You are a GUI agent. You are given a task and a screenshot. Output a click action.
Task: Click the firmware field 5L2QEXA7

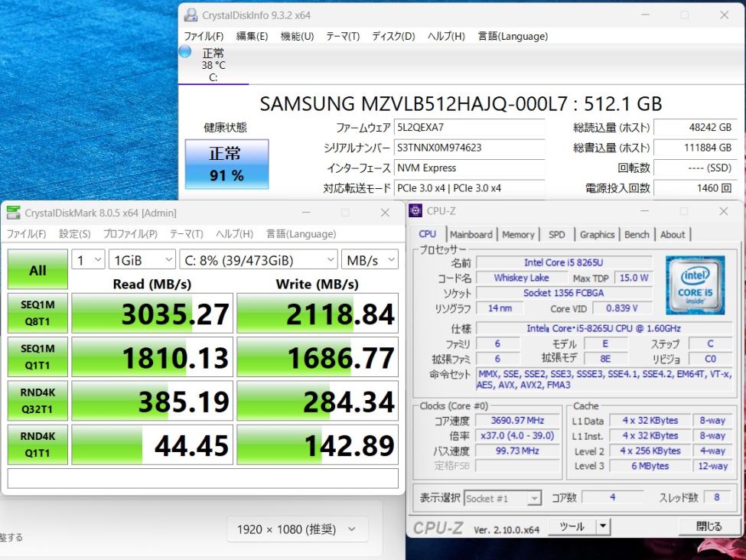[x=469, y=128]
